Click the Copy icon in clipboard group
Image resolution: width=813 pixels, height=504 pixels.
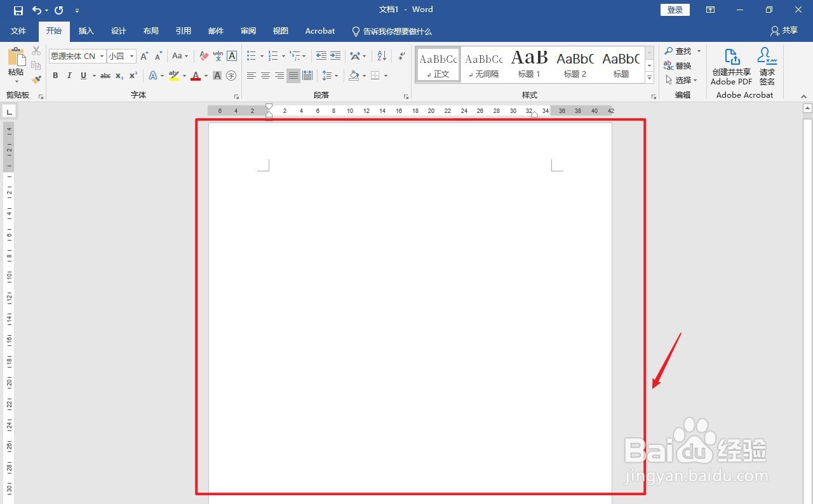(x=36, y=65)
